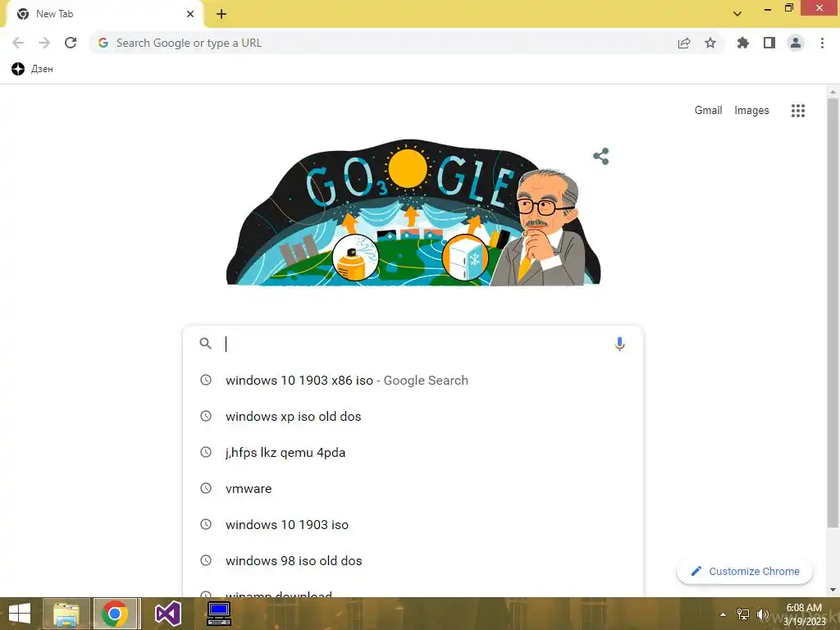Bookmark this tab with the star icon
840x630 pixels.
coord(710,43)
